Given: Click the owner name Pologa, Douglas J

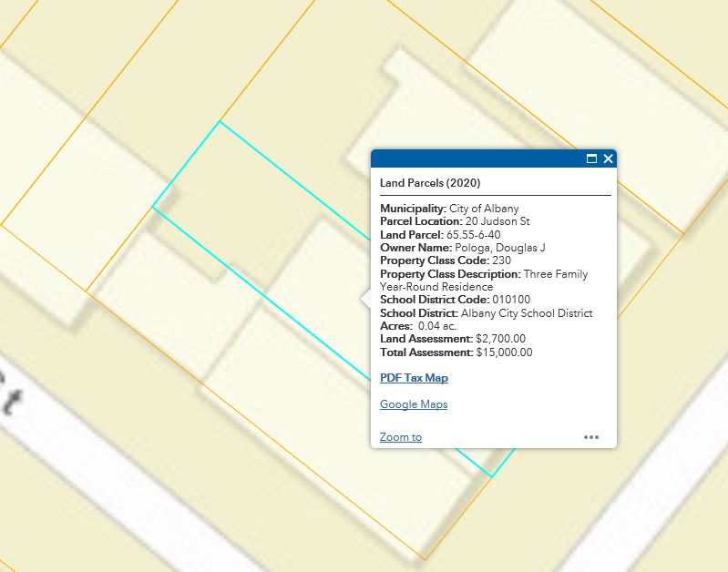Looking at the screenshot, I should click(x=500, y=248).
